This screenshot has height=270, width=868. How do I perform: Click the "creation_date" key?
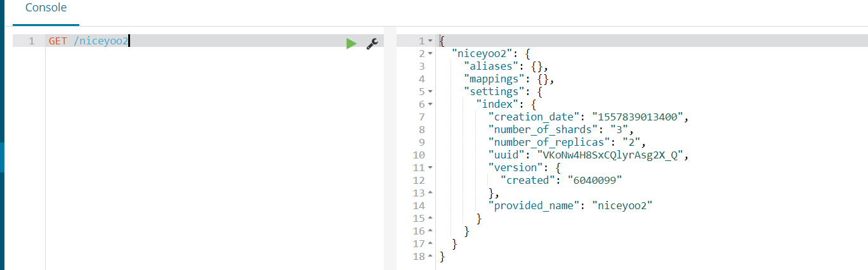tap(535, 117)
